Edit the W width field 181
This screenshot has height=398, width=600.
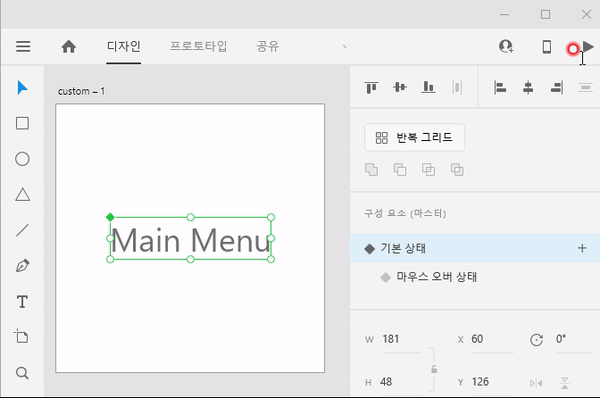[400, 339]
